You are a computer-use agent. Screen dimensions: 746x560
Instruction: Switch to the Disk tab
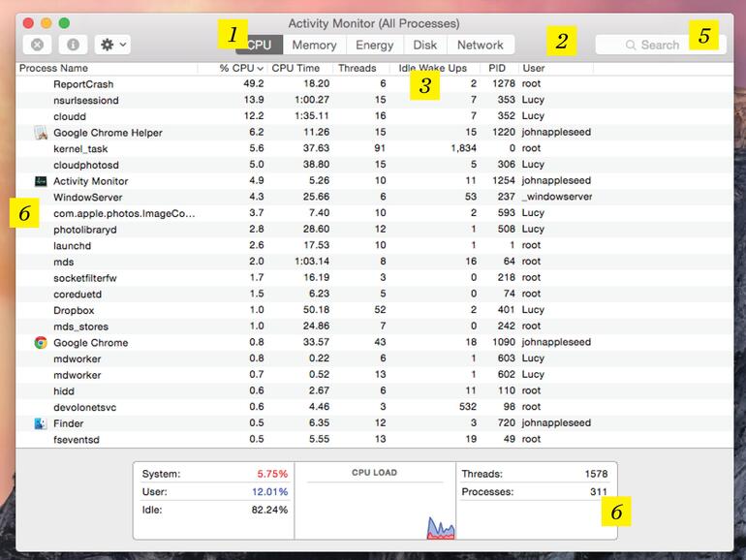tap(425, 45)
